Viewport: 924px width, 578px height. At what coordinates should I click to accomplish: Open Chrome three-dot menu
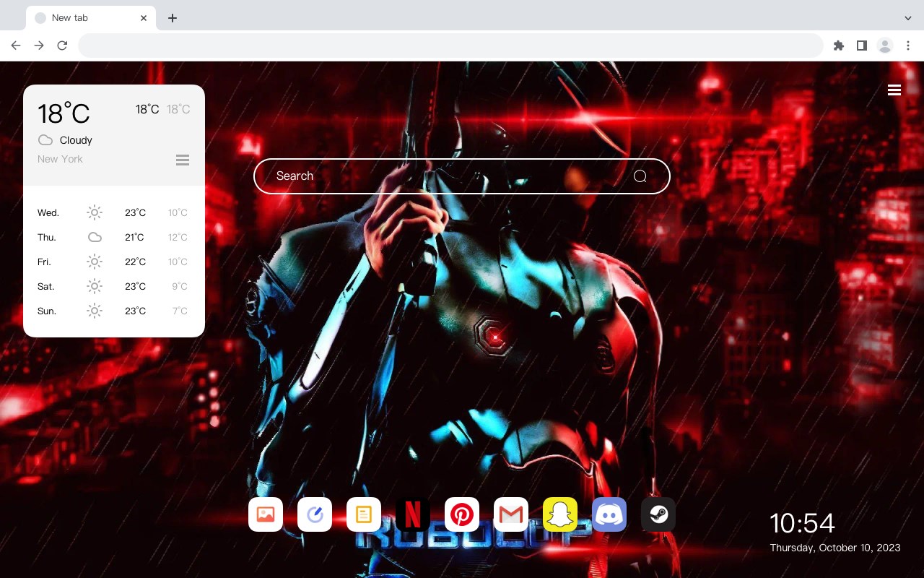[x=908, y=46]
